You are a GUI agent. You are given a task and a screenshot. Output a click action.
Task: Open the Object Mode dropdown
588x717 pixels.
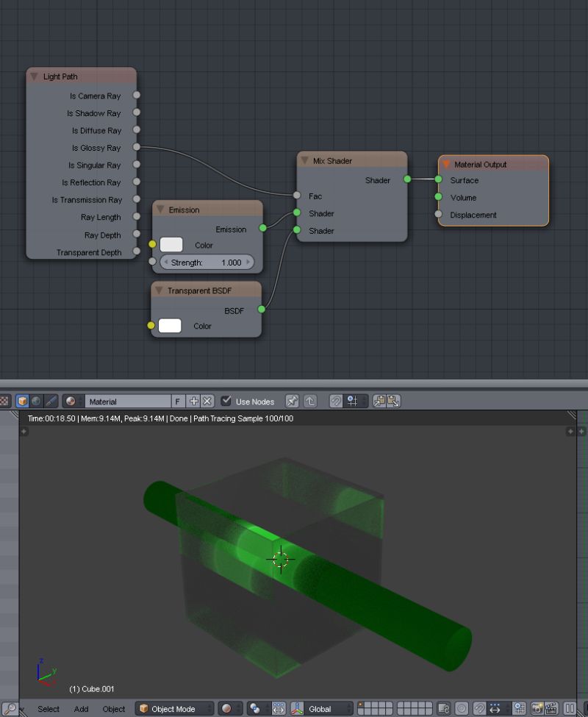click(173, 708)
